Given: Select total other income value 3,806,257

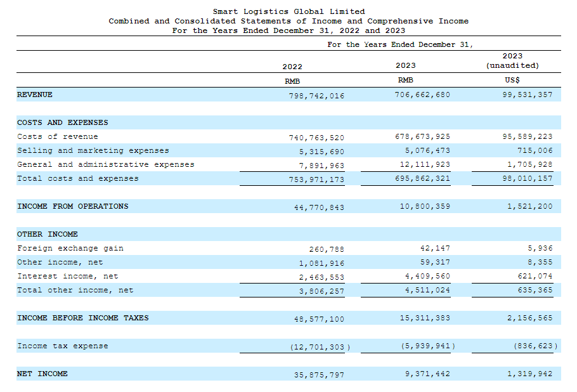Looking at the screenshot, I should (321, 292).
